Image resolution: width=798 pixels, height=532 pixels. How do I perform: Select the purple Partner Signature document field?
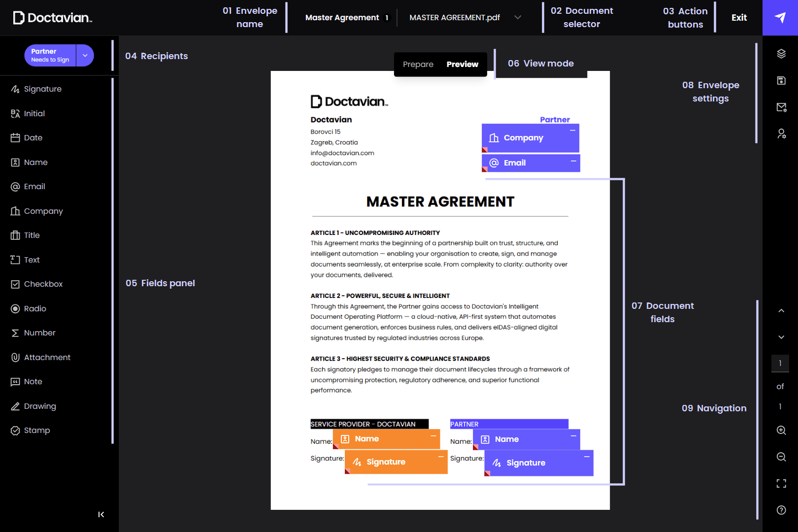coord(539,463)
